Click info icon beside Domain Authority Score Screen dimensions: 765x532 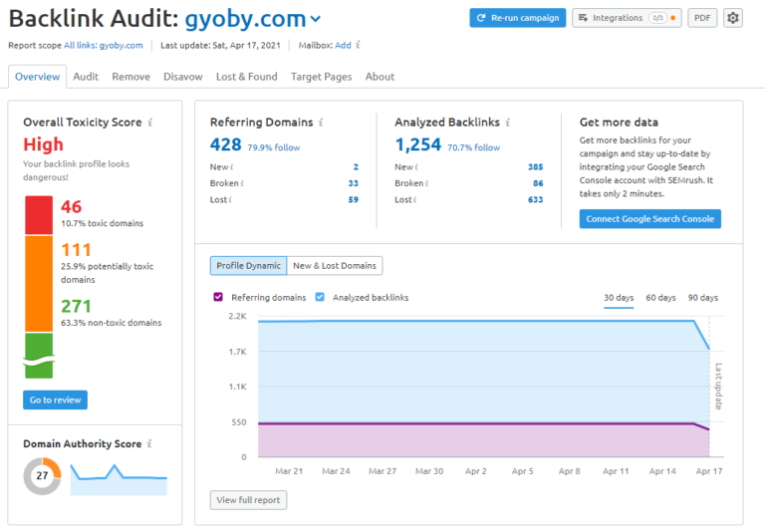click(149, 443)
